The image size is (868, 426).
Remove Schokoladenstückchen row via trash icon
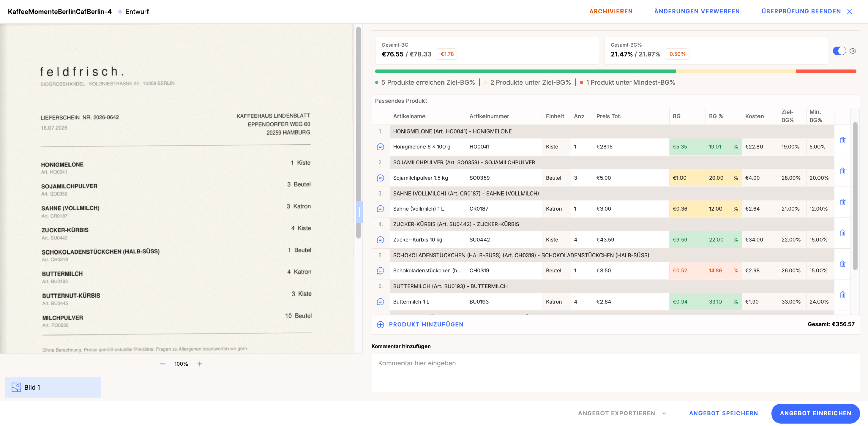tap(842, 264)
